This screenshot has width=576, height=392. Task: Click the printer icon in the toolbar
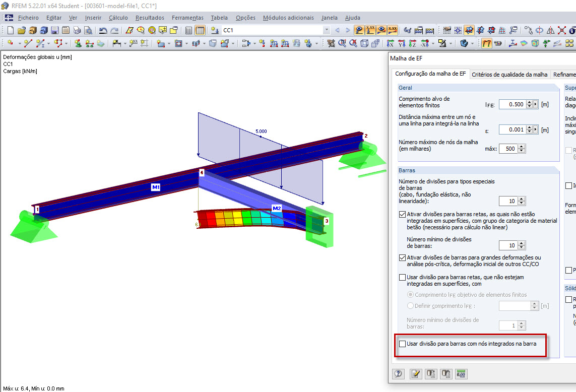click(x=77, y=30)
